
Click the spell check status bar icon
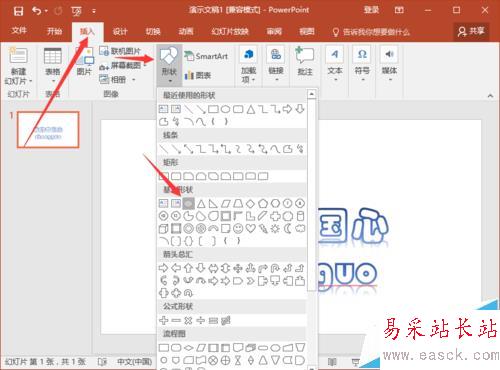click(102, 361)
